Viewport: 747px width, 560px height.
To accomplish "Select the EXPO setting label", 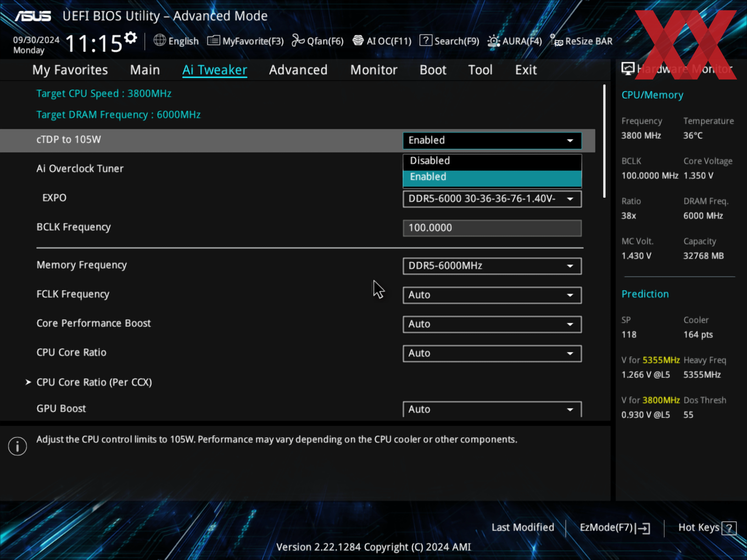I will tap(54, 198).
